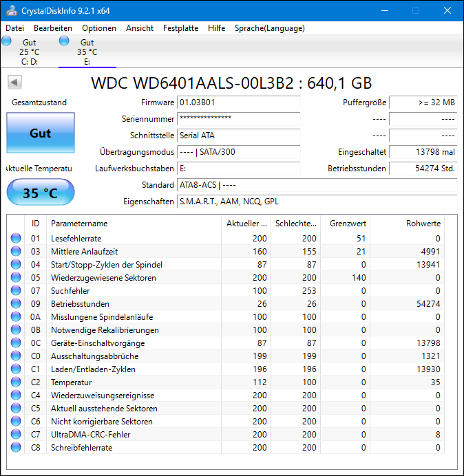Click status orb for Ausschaltungsabbrüche row
The image size is (464, 476).
16,356
